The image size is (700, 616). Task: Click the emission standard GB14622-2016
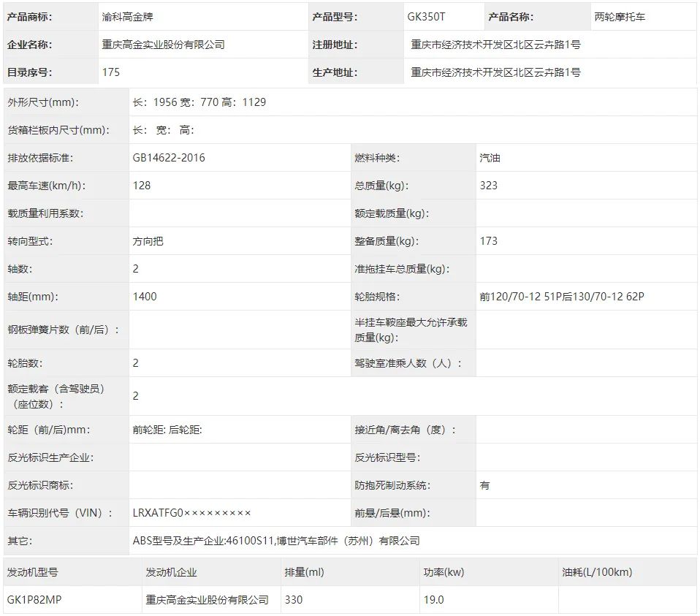169,158
